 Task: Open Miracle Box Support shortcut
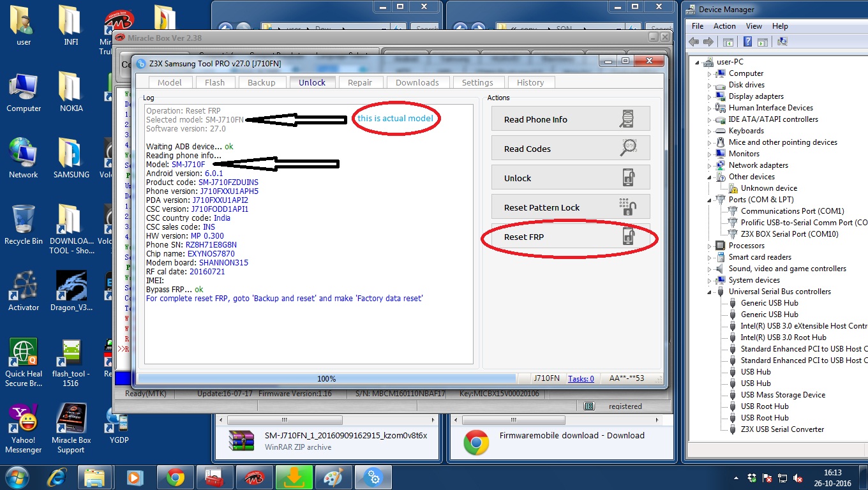(71, 428)
